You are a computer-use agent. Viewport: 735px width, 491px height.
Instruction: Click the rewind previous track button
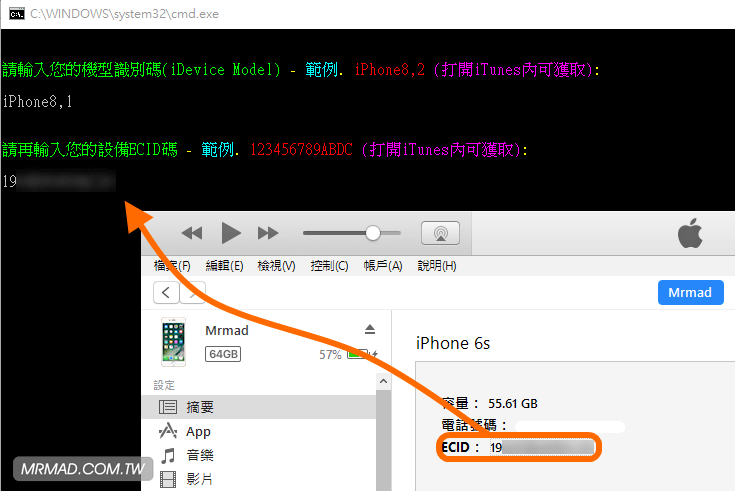click(192, 233)
